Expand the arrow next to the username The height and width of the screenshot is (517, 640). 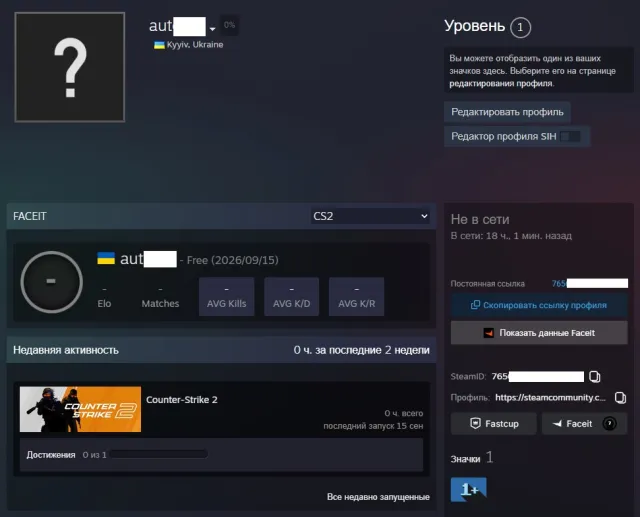(212, 29)
